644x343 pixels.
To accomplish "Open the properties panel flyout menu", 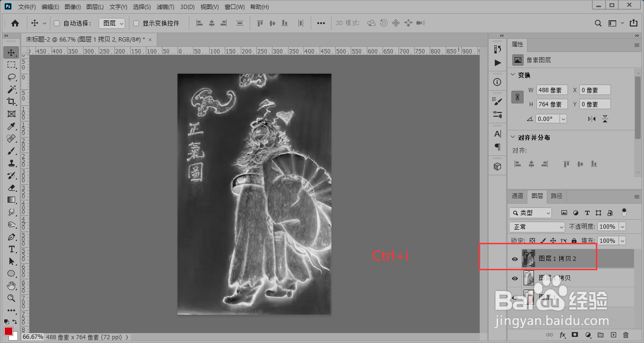I will [x=636, y=45].
